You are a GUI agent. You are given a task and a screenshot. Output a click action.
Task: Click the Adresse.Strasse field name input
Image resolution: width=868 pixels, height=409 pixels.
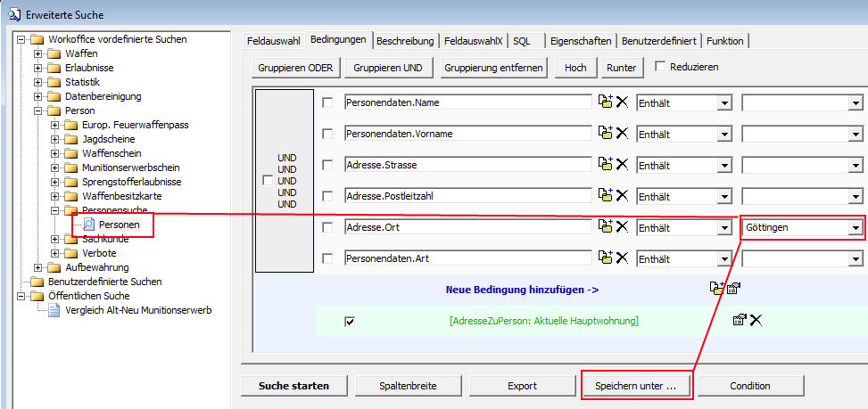point(467,165)
